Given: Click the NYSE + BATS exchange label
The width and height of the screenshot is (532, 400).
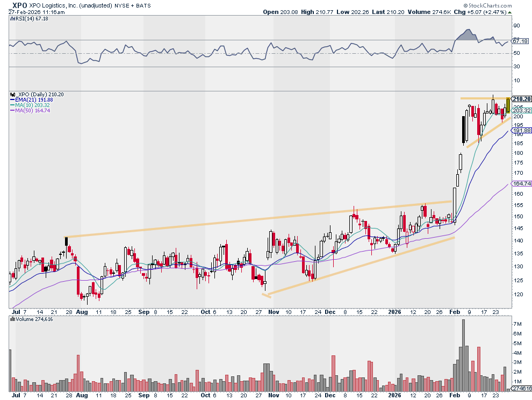Looking at the screenshot, I should [x=133, y=5].
